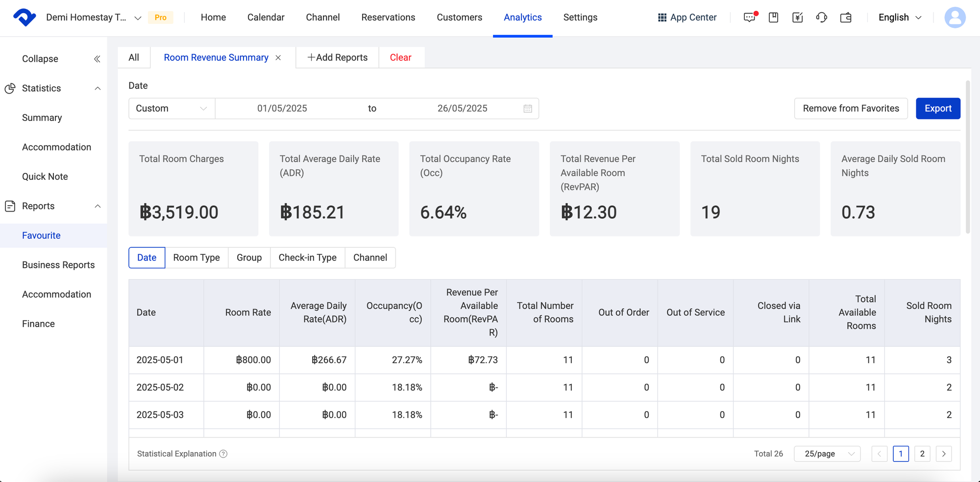
Task: Select the Check-in Type breakdown
Action: 307,257
